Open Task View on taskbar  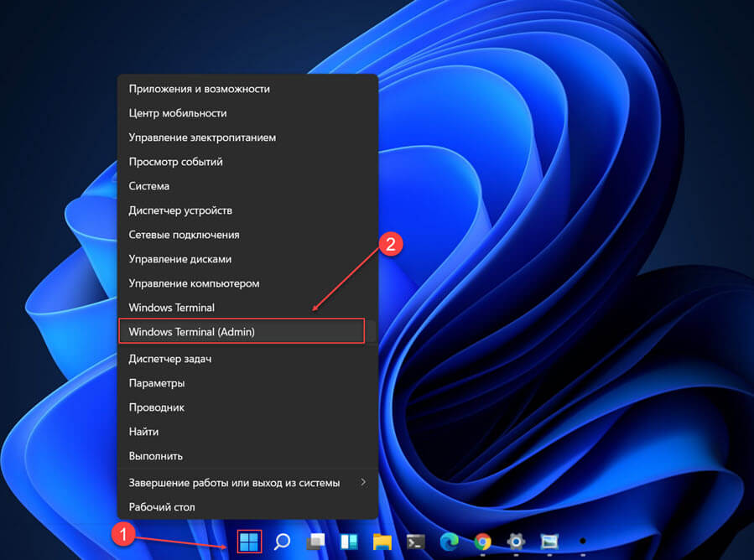(x=316, y=542)
